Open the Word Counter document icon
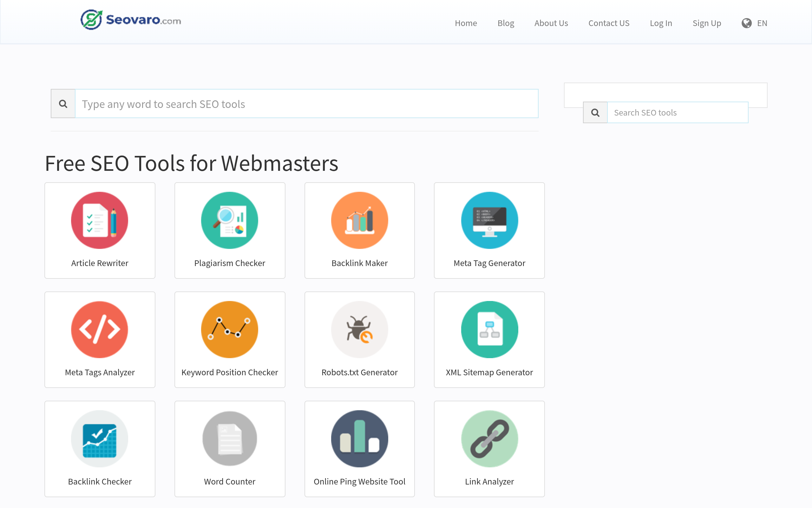Viewport: 812px width, 508px height. tap(230, 439)
